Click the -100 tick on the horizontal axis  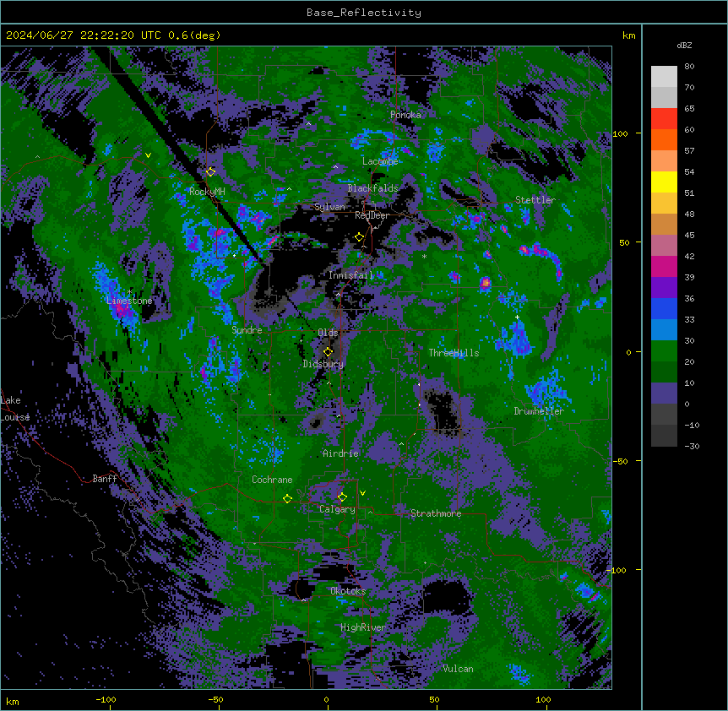click(x=106, y=699)
